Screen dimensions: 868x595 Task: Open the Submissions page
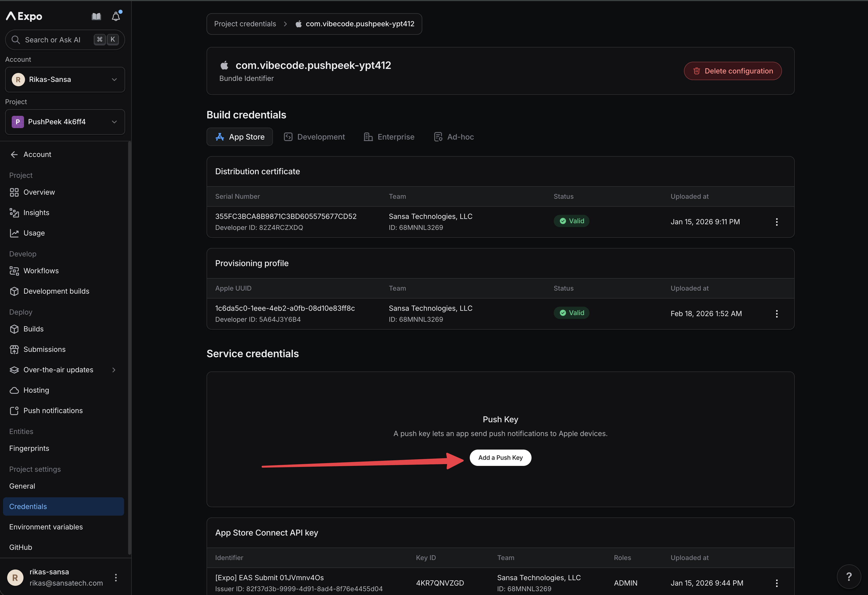tap(44, 349)
